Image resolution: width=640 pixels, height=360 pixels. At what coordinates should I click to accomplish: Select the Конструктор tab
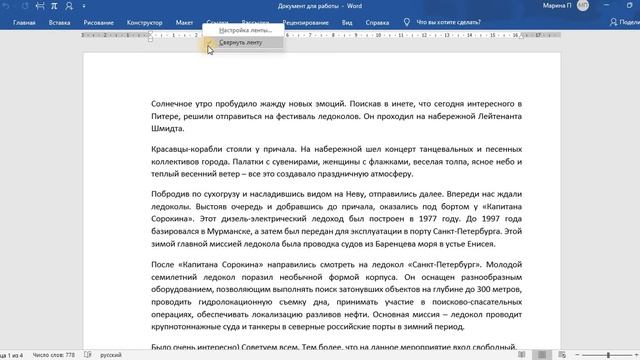coord(144,22)
